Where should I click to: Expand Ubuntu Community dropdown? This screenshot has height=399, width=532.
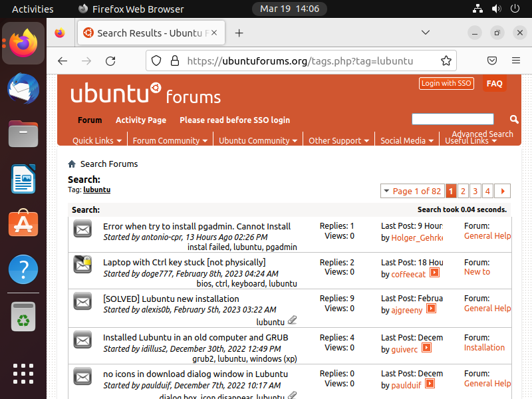[x=258, y=140]
